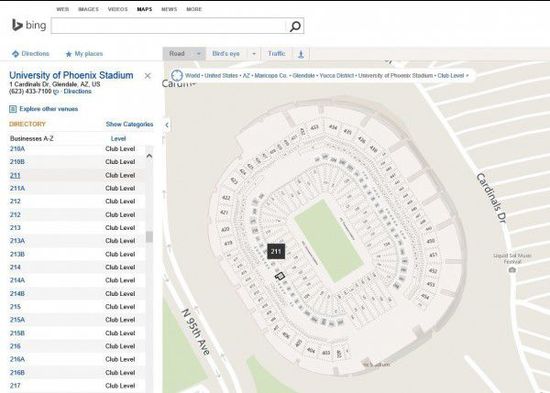This screenshot has width=550, height=393.
Task: Click Show Categories
Action: pyautogui.click(x=129, y=124)
